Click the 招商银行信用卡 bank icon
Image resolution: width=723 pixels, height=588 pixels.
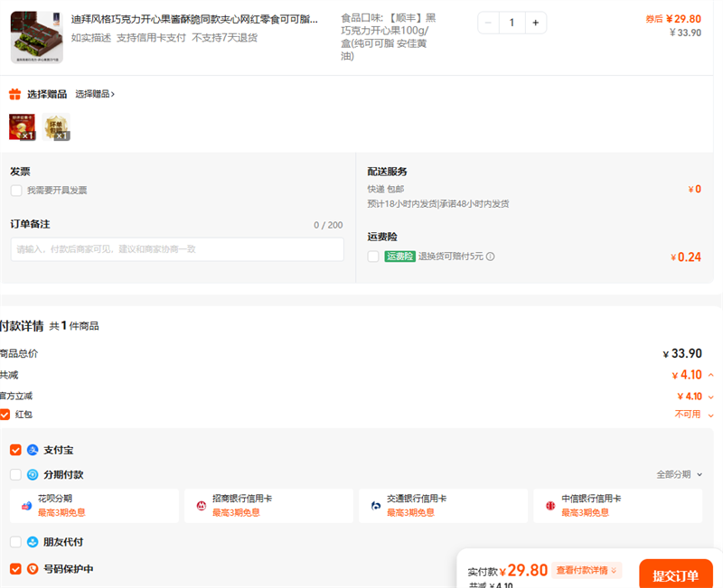pyautogui.click(x=201, y=505)
